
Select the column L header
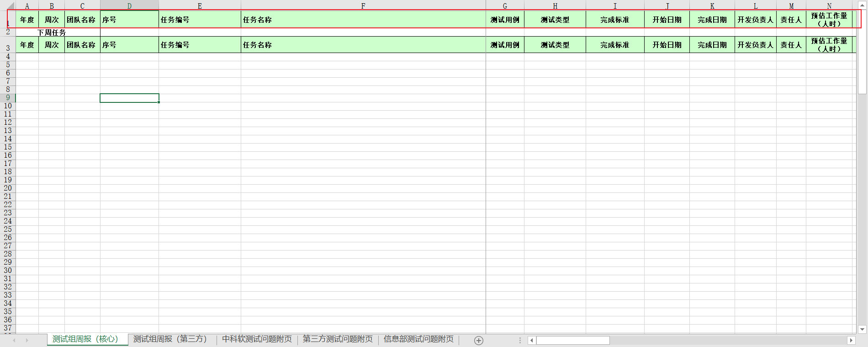pyautogui.click(x=756, y=6)
